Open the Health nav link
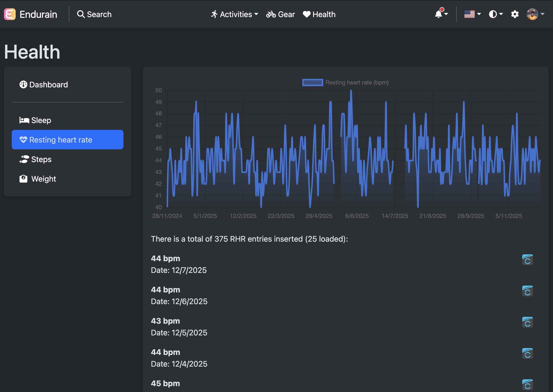553x392 pixels. pyautogui.click(x=319, y=14)
